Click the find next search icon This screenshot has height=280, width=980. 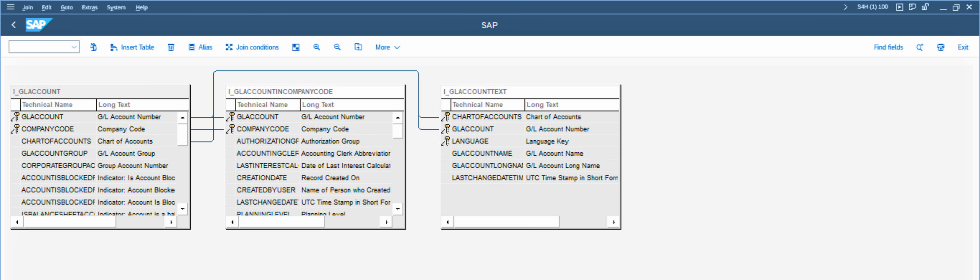(920, 47)
